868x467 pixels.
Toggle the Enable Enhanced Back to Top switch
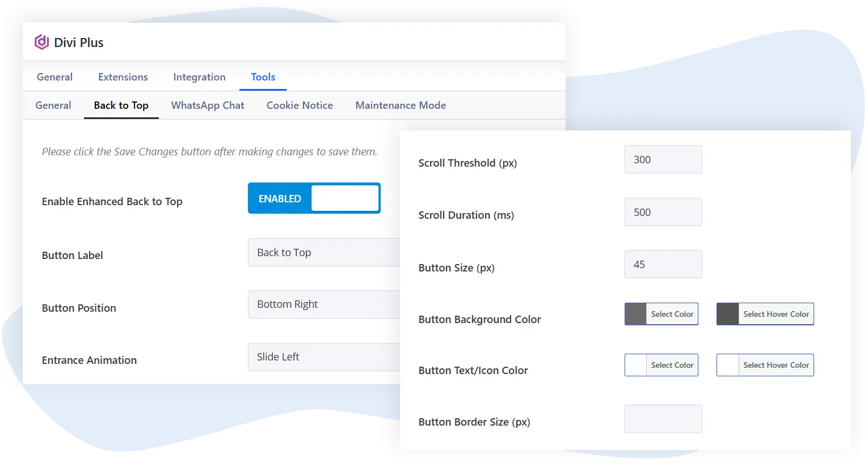pos(314,198)
